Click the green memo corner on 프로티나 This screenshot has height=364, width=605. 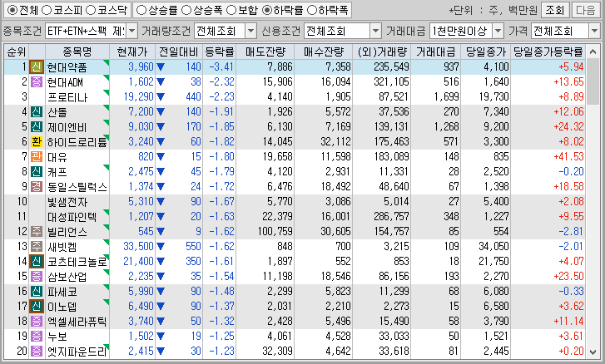[107, 92]
